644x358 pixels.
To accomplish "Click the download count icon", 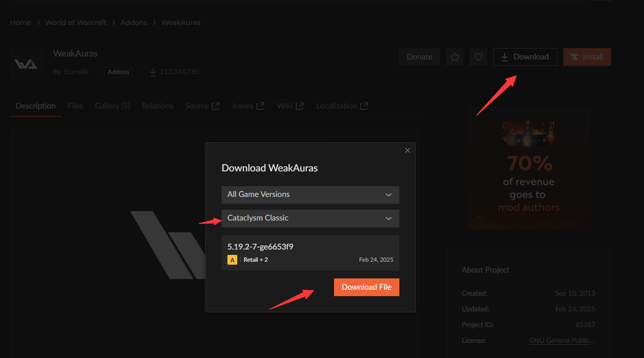I will pos(153,72).
